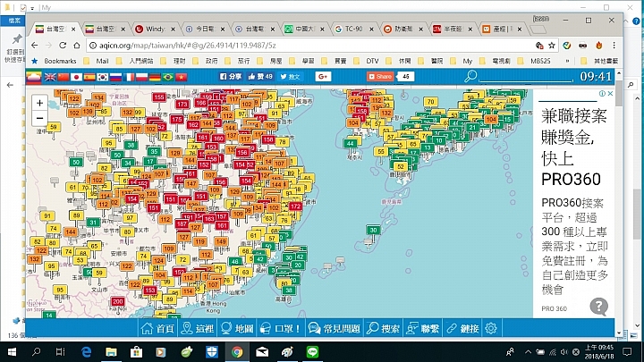Click the aqicn.org address bar
Viewport: 644px width, 362px height.
(310, 46)
